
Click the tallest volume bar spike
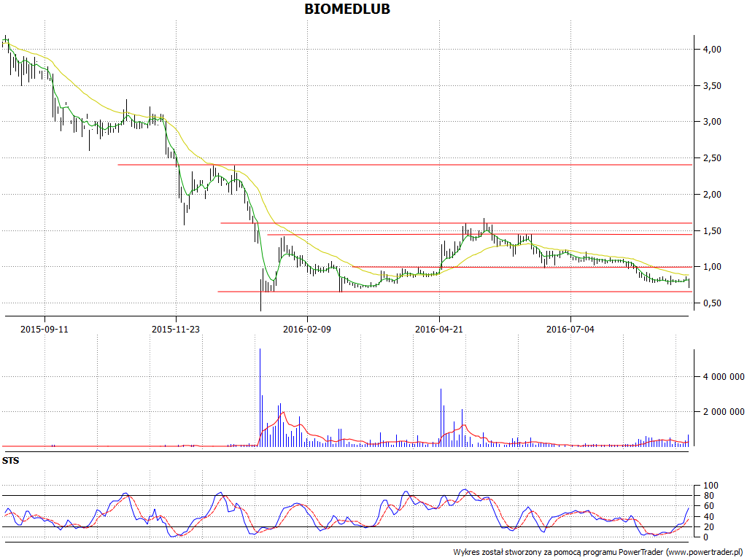pos(260,397)
